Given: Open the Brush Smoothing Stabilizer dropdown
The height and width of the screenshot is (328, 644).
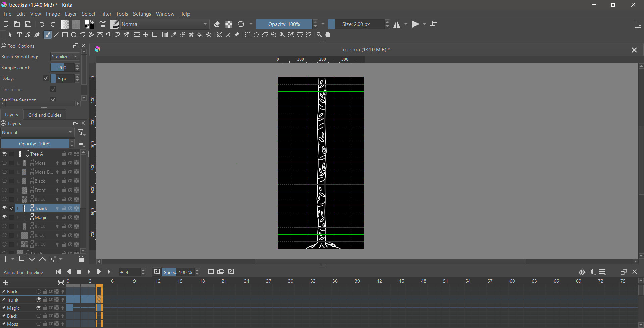Looking at the screenshot, I should 65,57.
